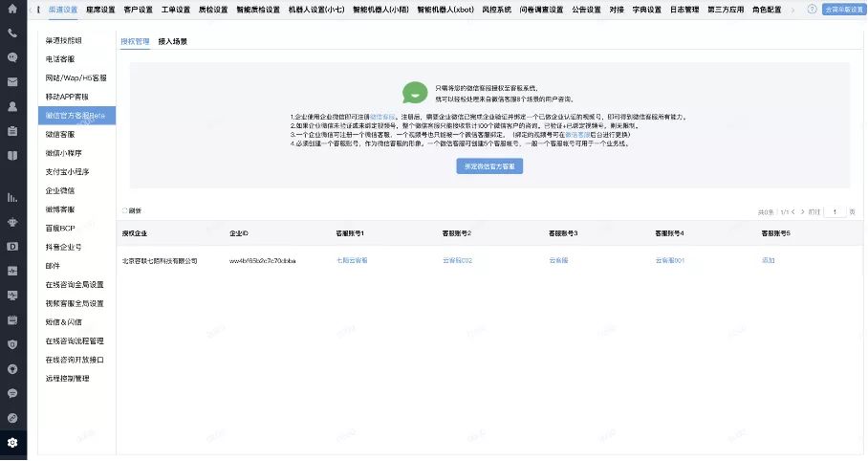Viewport: 868px width, 461px height.
Task: Open 智能机器人(xbot) top tab
Action: [x=445, y=10]
